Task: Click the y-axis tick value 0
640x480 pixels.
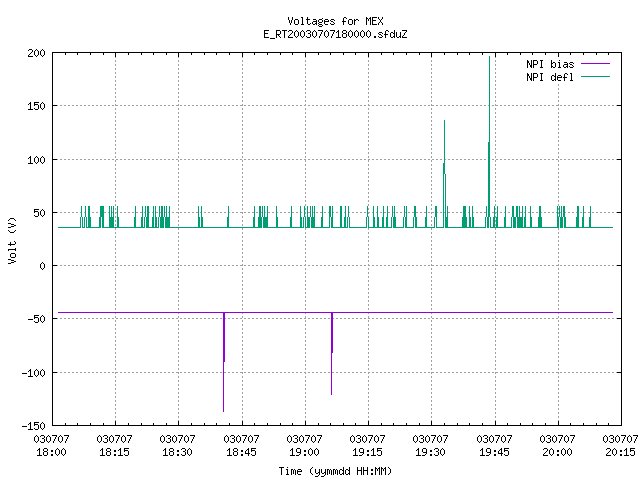Action: pos(42,266)
